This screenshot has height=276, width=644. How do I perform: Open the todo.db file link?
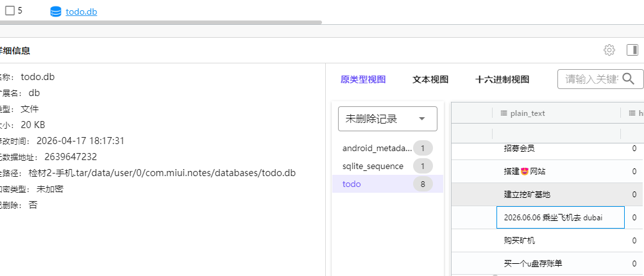(81, 12)
